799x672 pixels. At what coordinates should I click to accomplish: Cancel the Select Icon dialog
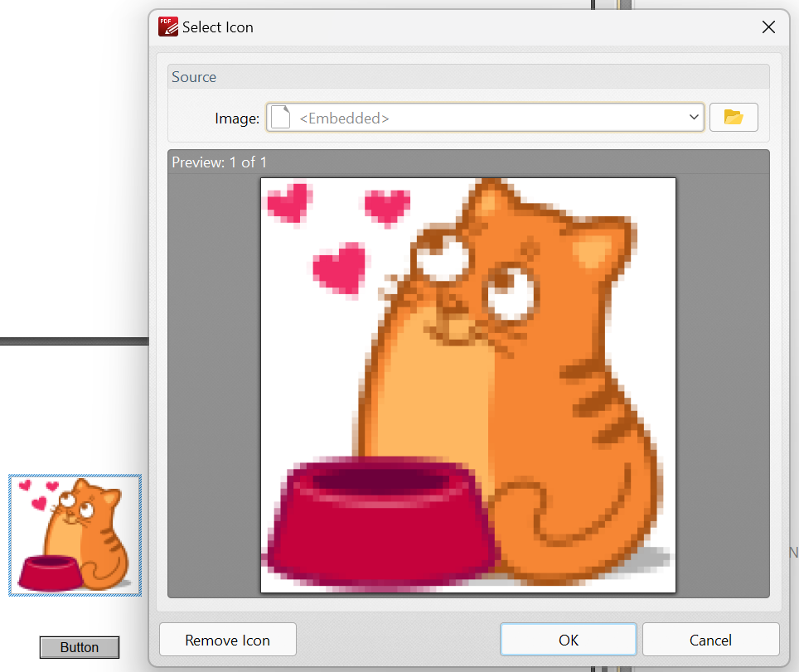coord(710,640)
